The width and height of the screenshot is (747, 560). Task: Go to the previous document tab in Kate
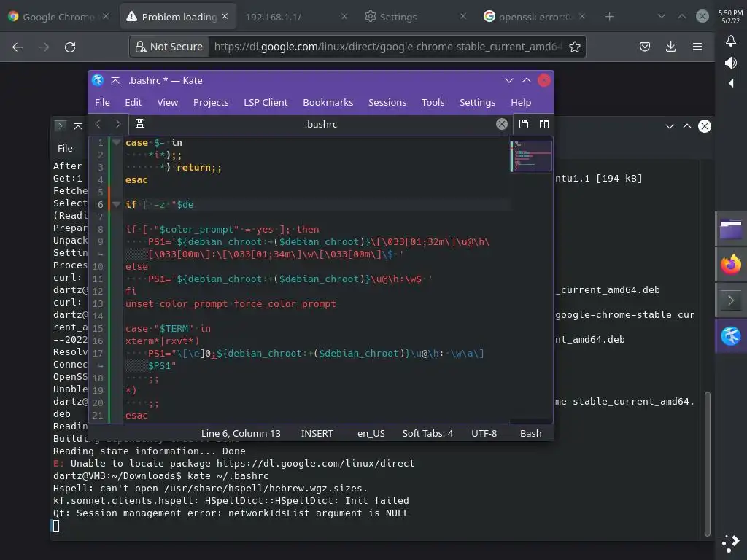tap(98, 124)
